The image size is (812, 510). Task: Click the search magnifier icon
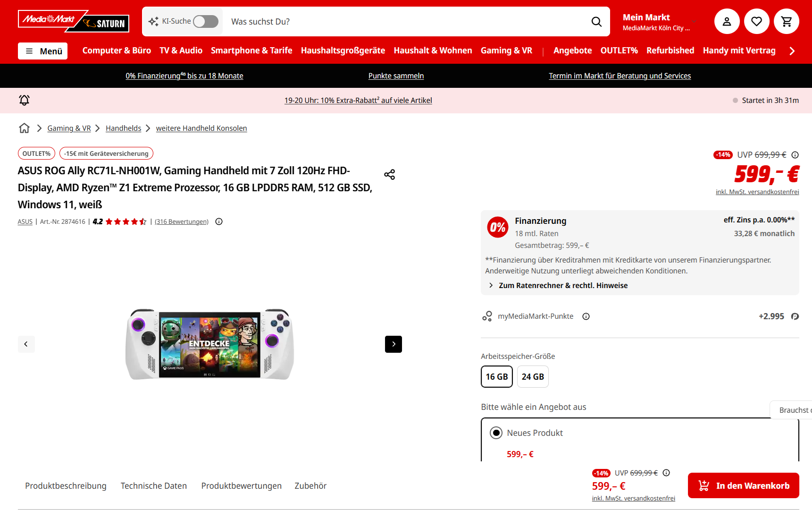pyautogui.click(x=596, y=22)
